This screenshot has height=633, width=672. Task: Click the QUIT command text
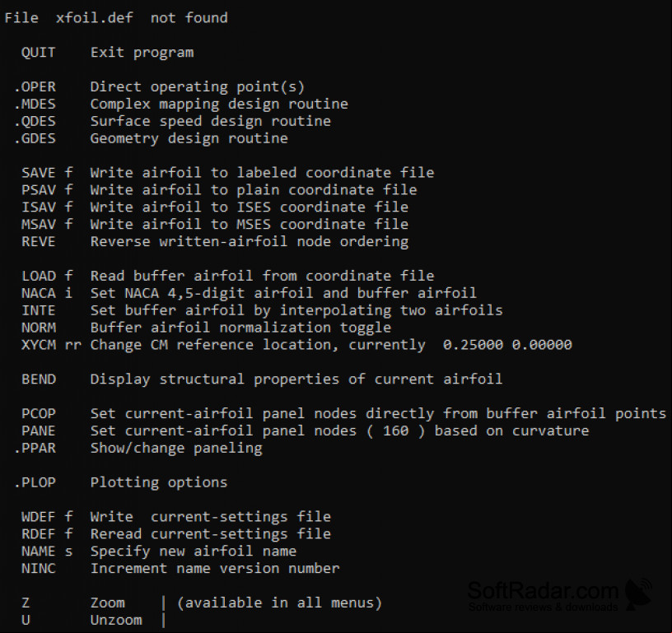(38, 52)
